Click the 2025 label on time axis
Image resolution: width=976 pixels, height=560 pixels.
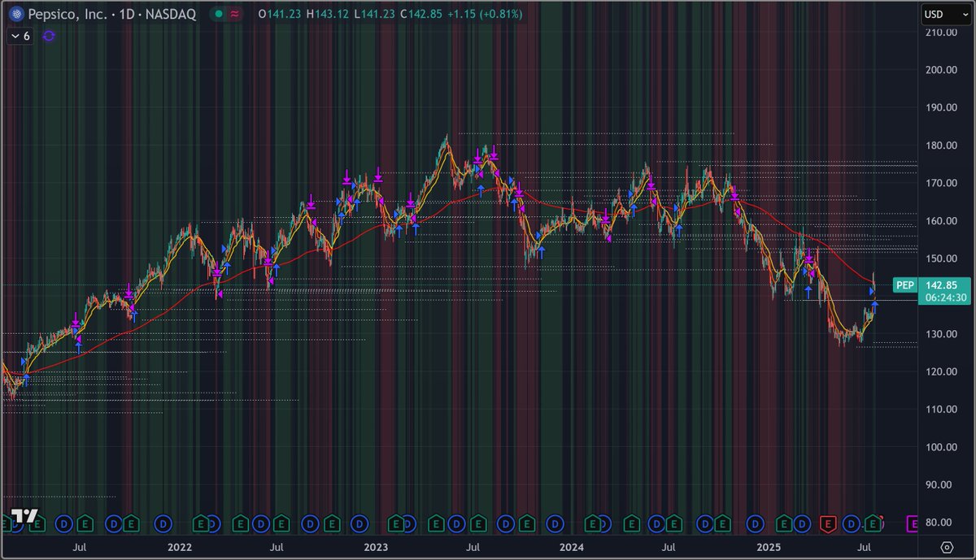click(x=768, y=546)
